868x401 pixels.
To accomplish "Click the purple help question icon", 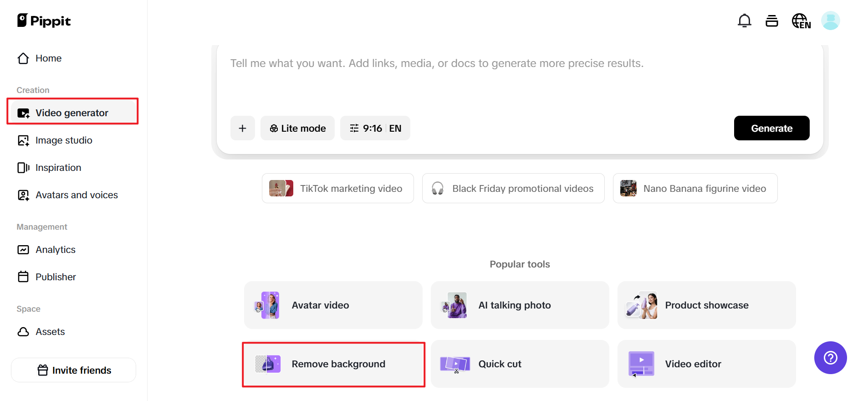I will (830, 358).
